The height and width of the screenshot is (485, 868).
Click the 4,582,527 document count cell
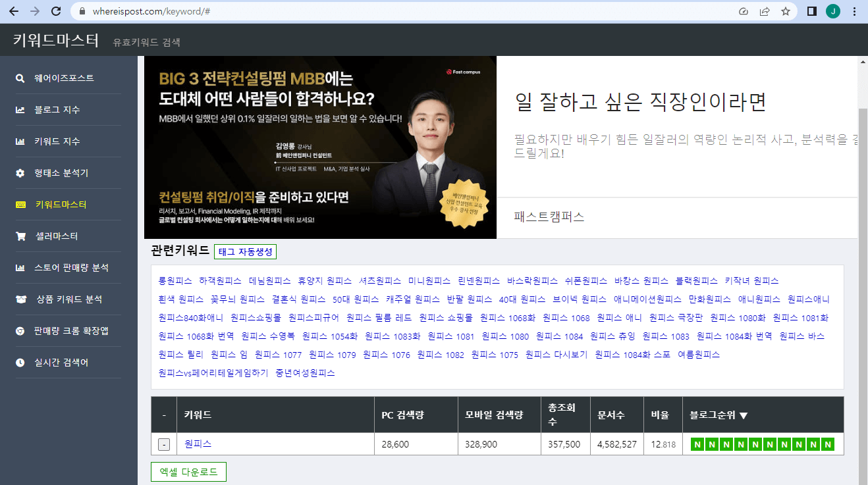point(616,444)
